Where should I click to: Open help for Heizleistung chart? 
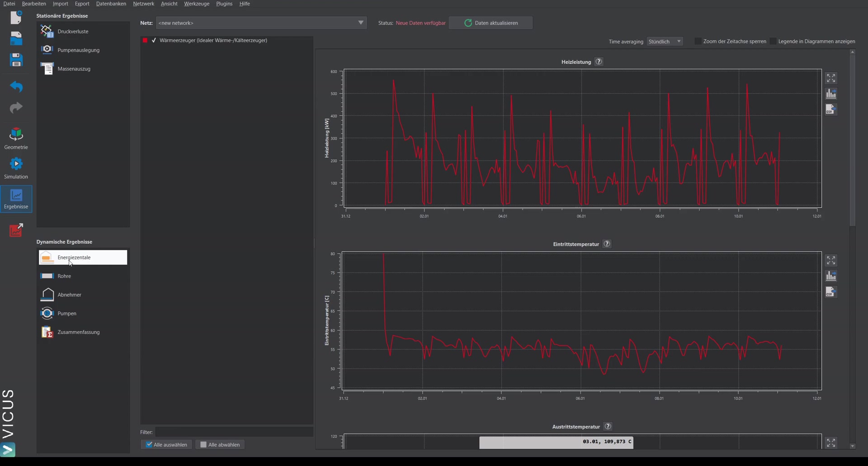pyautogui.click(x=599, y=62)
